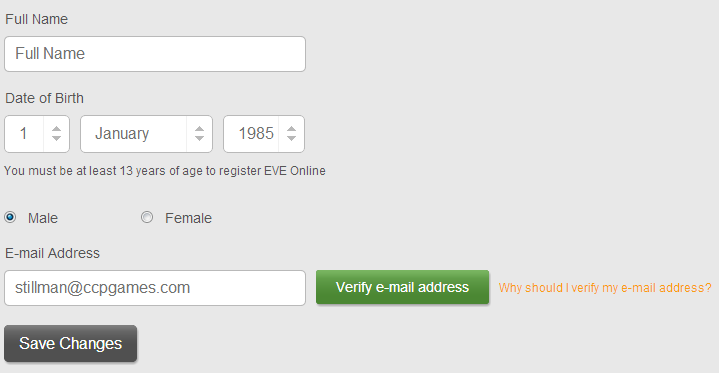Click the down arrow on the day selector

[x=56, y=138]
